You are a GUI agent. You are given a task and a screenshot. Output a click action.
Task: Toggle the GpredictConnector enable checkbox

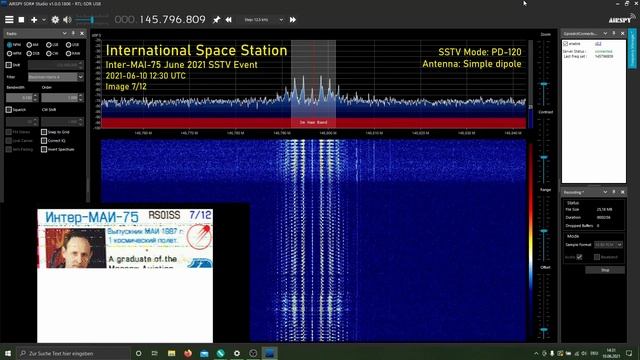coord(566,43)
